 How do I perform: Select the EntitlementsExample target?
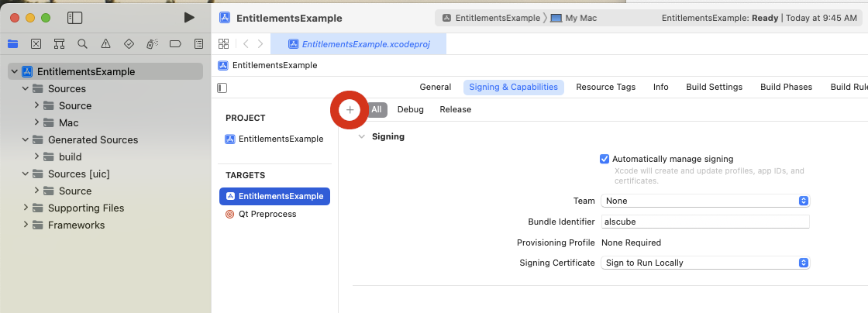(274, 196)
